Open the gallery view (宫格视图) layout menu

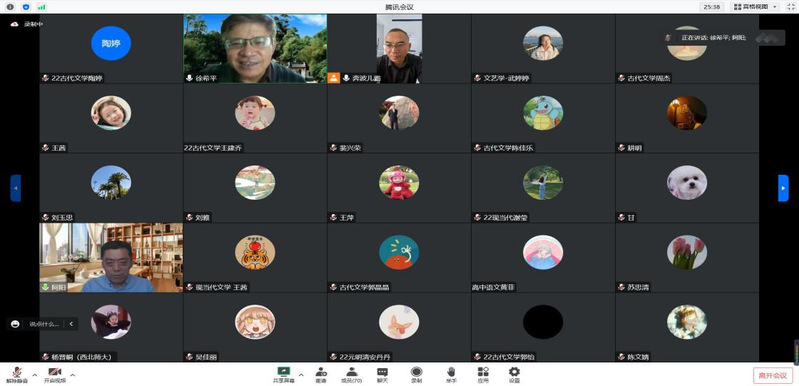755,7
